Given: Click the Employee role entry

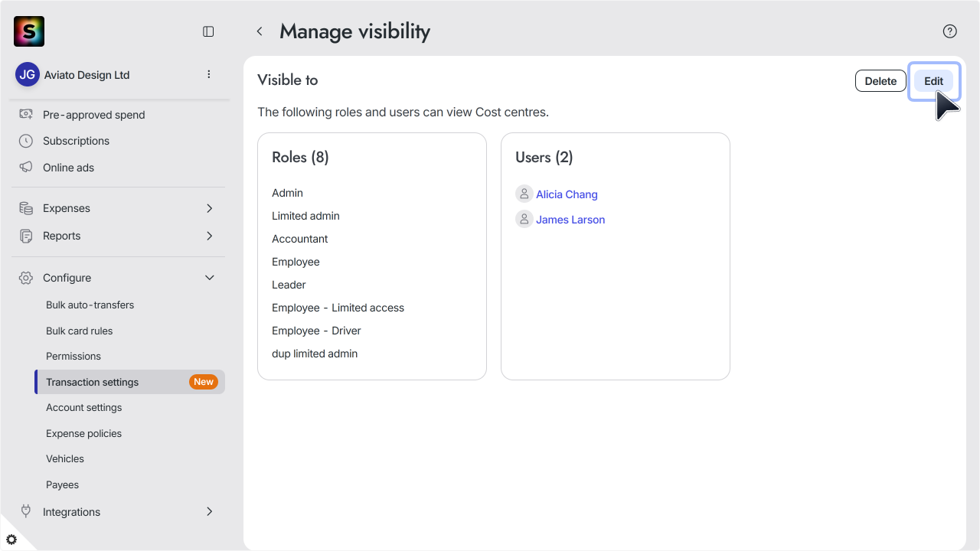Looking at the screenshot, I should pos(296,262).
